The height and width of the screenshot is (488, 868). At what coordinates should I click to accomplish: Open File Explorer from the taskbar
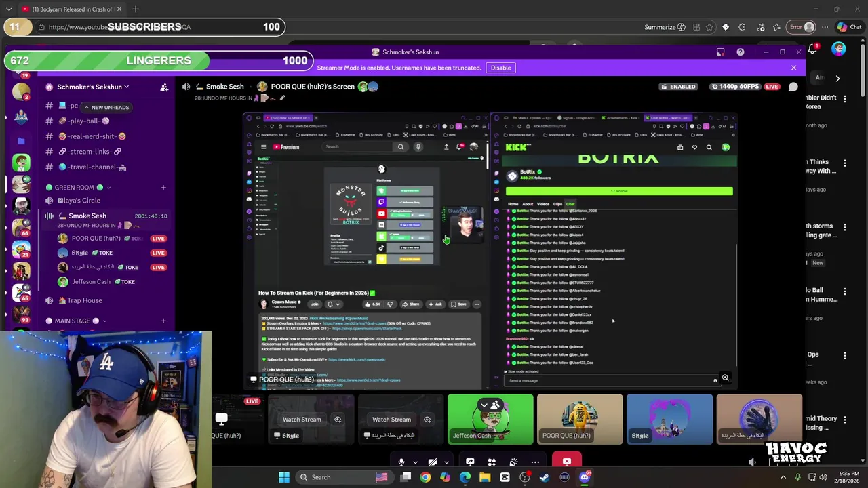(485, 477)
